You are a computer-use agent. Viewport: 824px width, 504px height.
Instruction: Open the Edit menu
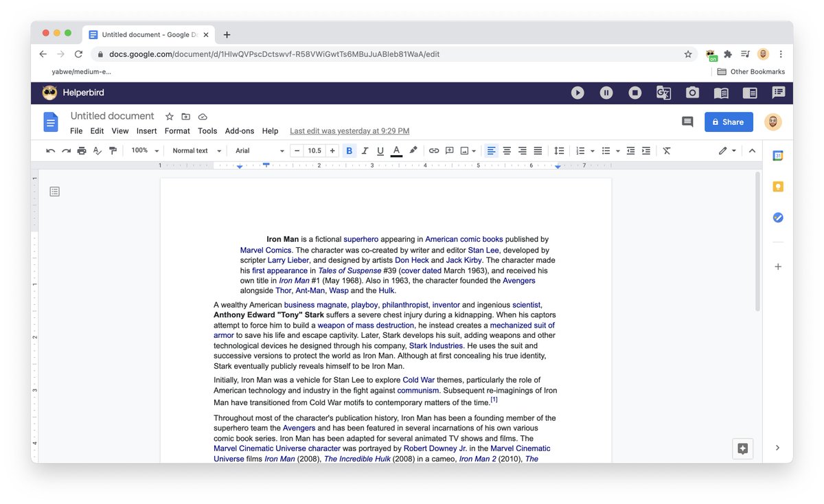(98, 131)
